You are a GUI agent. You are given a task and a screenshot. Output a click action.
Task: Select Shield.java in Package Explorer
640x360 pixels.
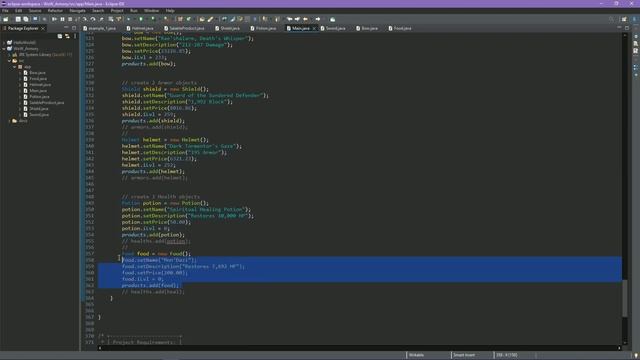point(39,109)
